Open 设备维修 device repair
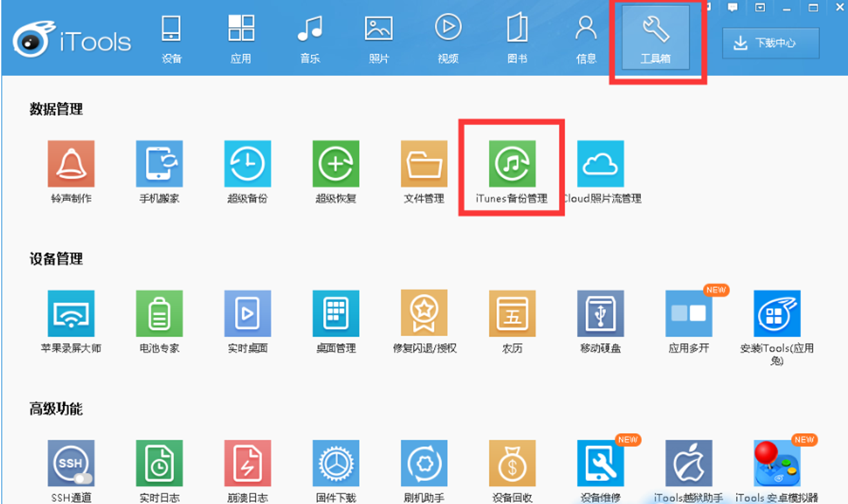The width and height of the screenshot is (848, 504). (600, 463)
